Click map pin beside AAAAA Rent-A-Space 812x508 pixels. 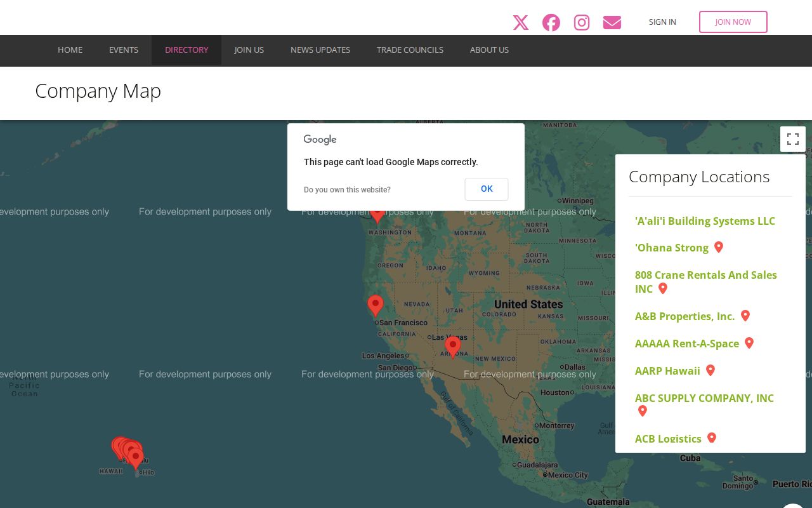[749, 343]
